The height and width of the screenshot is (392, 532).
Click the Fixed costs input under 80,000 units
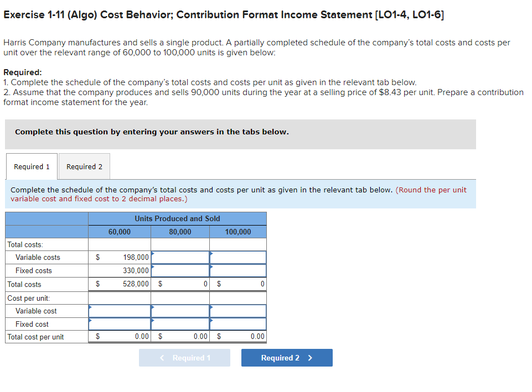(x=180, y=270)
